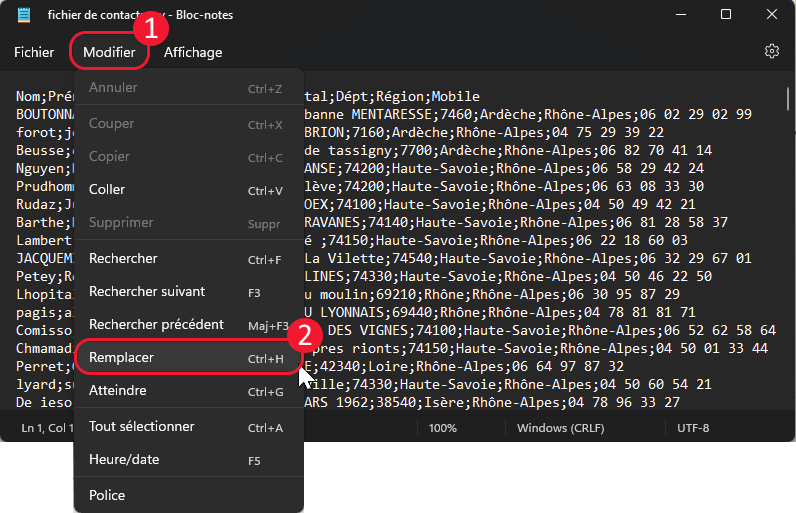Click the Modifier menu
This screenshot has height=513, width=796.
coord(109,52)
